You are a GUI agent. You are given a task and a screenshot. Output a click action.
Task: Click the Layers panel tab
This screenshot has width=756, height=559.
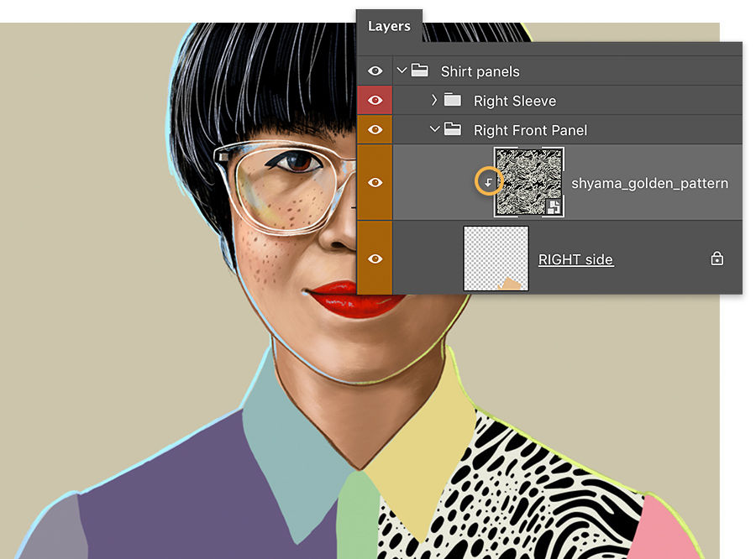click(x=389, y=26)
